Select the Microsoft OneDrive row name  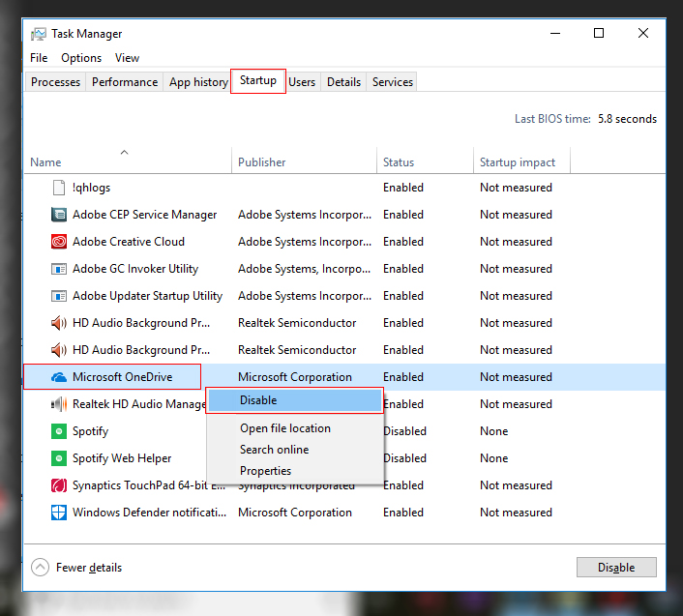(123, 377)
